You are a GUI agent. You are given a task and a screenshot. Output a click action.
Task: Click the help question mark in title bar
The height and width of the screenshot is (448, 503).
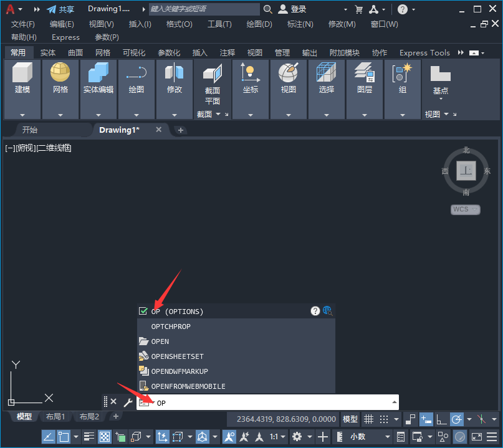coord(402,9)
